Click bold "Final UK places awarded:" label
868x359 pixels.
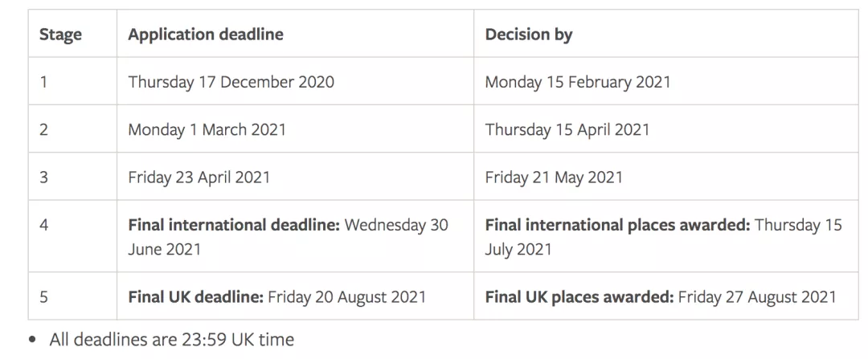point(579,297)
